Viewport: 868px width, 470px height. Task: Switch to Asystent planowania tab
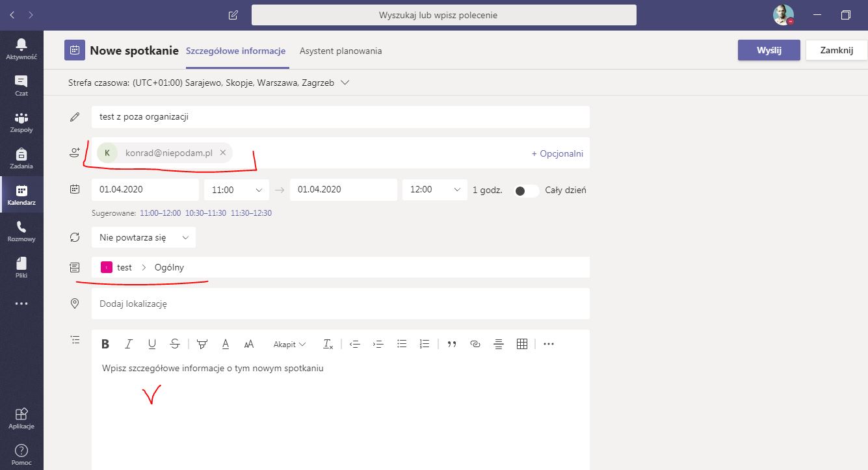tap(340, 51)
